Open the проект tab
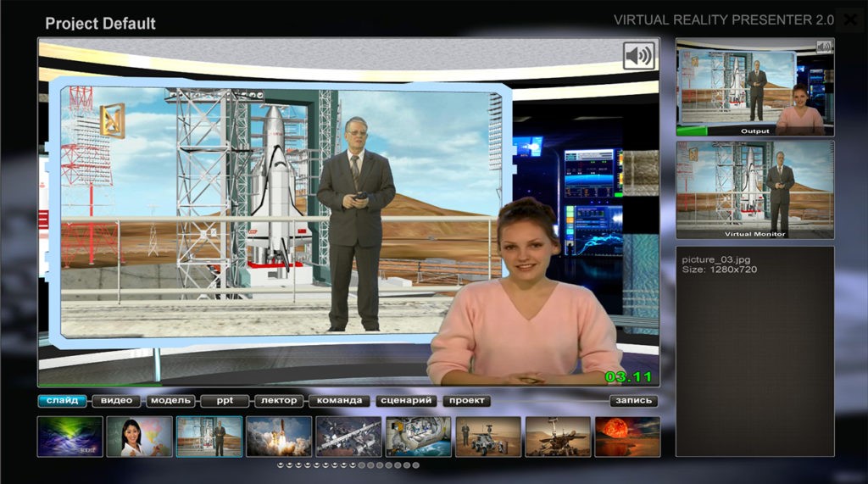Image resolution: width=868 pixels, height=484 pixels. click(x=466, y=401)
